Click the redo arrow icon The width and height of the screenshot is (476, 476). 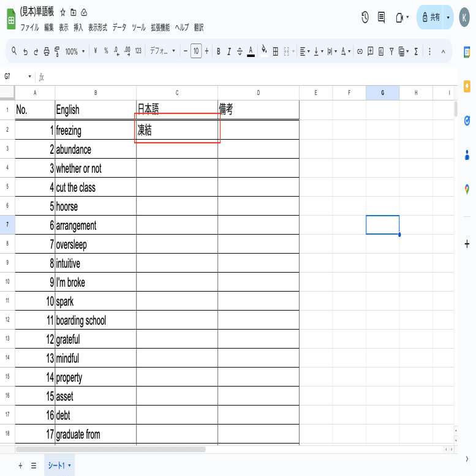click(36, 51)
